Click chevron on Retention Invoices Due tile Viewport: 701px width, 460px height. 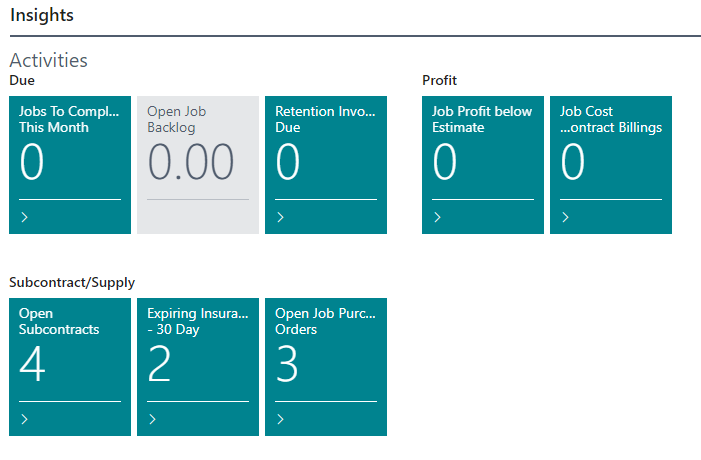tap(280, 217)
